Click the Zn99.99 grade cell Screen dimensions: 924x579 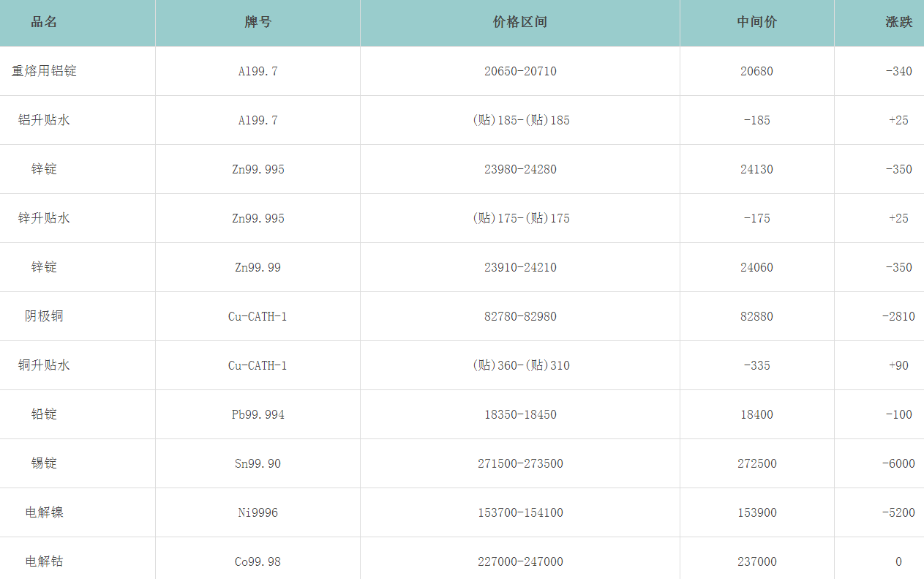[x=258, y=267]
